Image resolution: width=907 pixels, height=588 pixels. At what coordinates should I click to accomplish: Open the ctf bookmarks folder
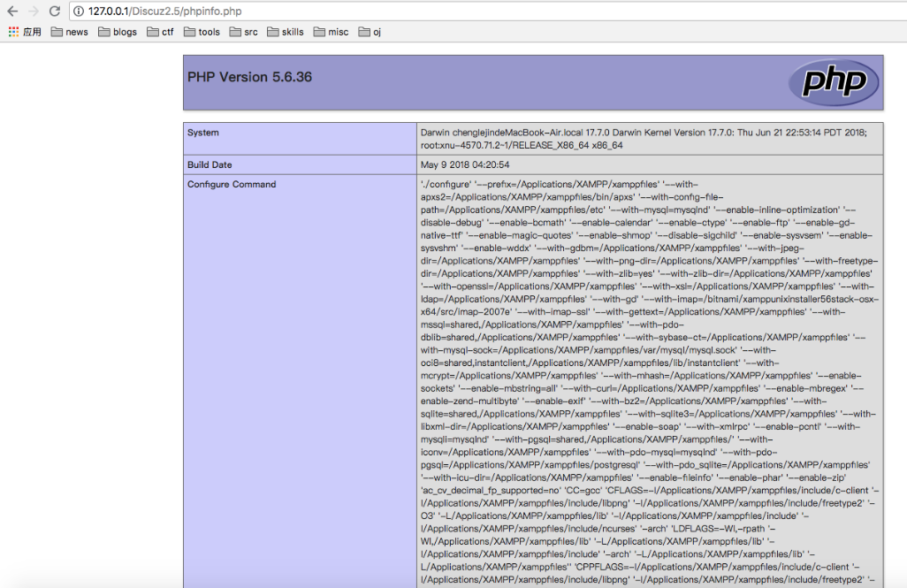pyautogui.click(x=160, y=32)
